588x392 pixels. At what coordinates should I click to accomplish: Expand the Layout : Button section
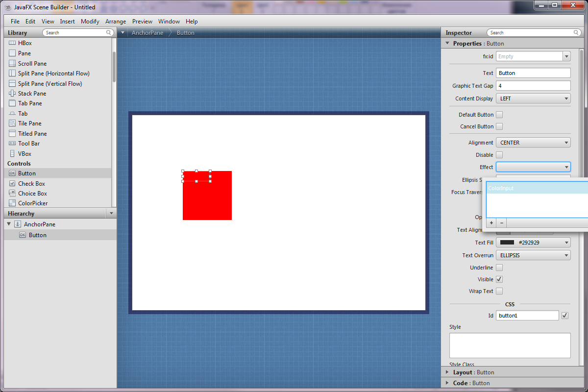tap(447, 372)
